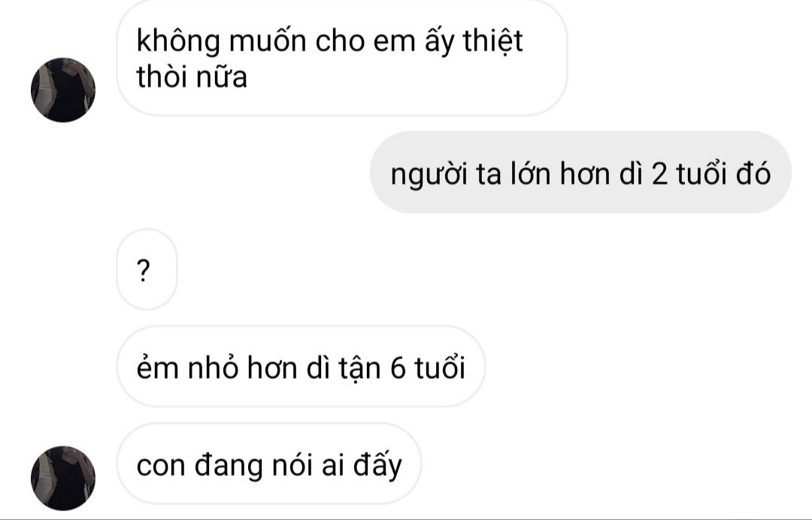Open profile picture next to "con đang nói ai đấy"
812x520 pixels.
(63, 478)
